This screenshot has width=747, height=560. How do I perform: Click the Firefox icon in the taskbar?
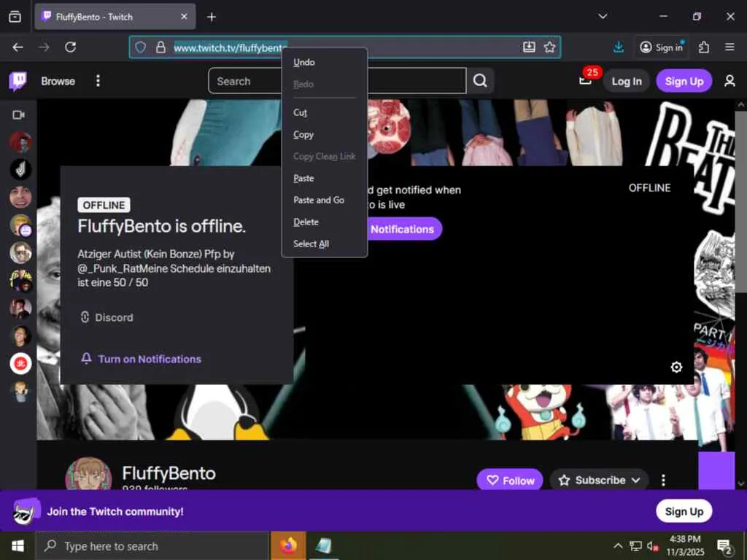[x=288, y=545]
